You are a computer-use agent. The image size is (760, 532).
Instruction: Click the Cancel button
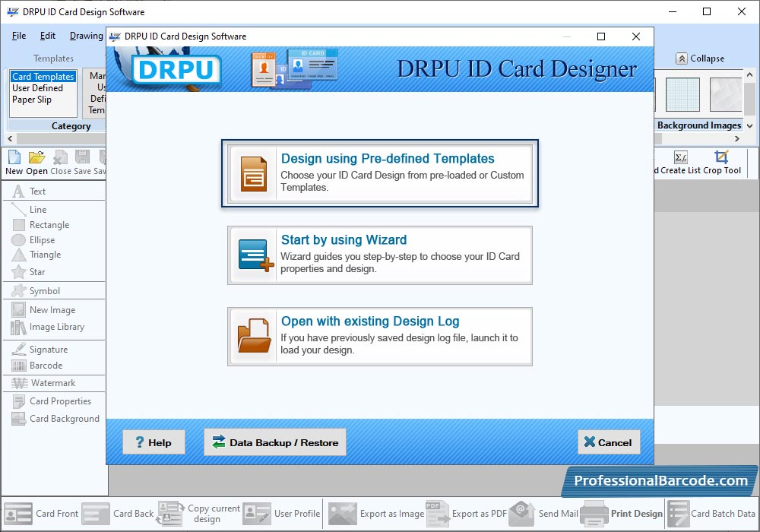(609, 442)
